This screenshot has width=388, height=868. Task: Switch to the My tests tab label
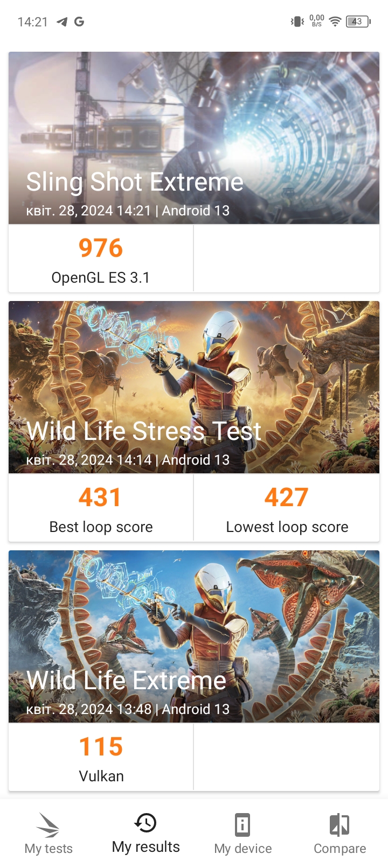[48, 849]
